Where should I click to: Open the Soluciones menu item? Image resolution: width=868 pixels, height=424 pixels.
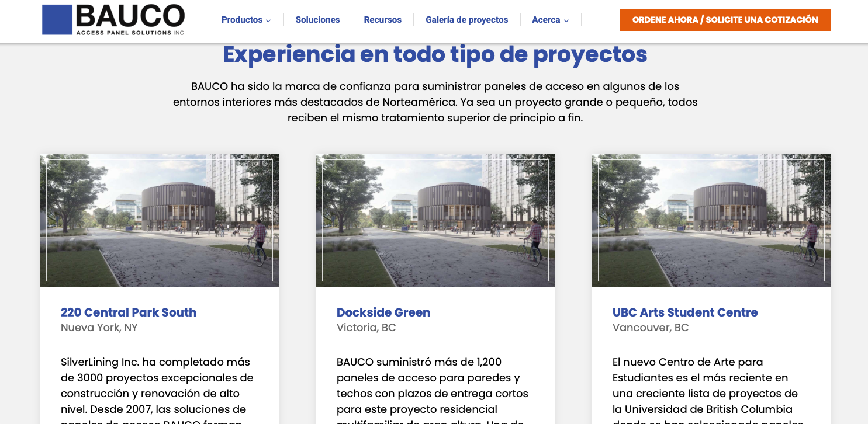pyautogui.click(x=317, y=20)
